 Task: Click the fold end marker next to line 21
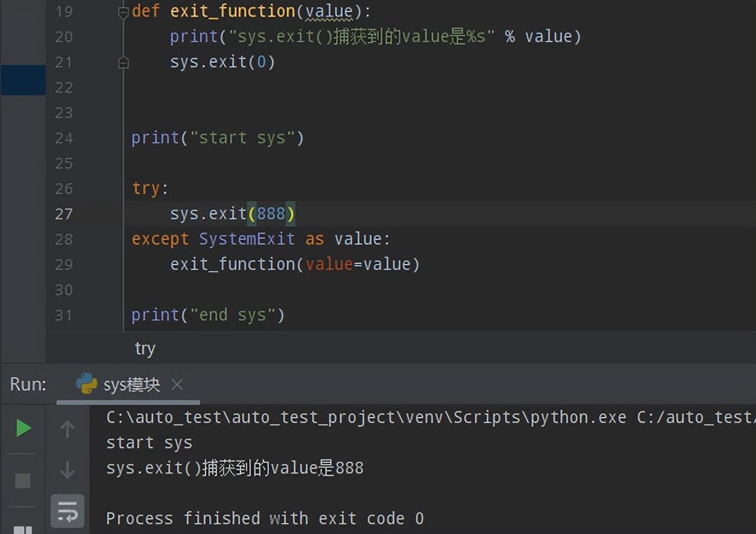point(124,61)
